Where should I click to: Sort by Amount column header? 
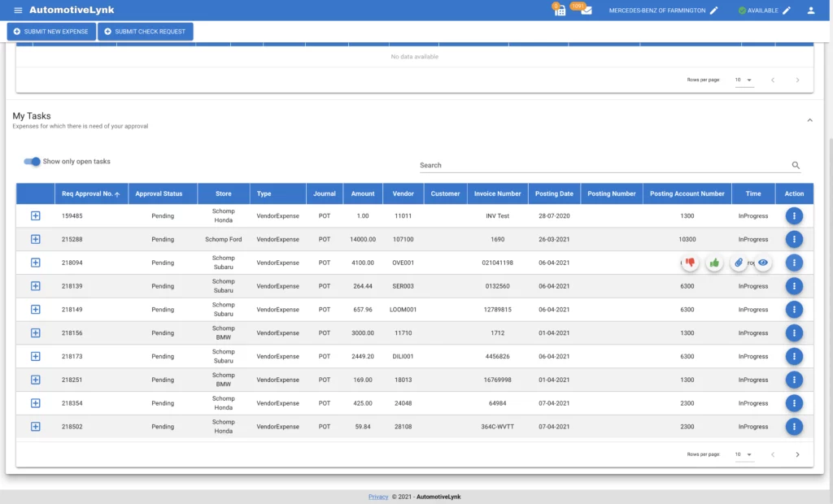[363, 193]
